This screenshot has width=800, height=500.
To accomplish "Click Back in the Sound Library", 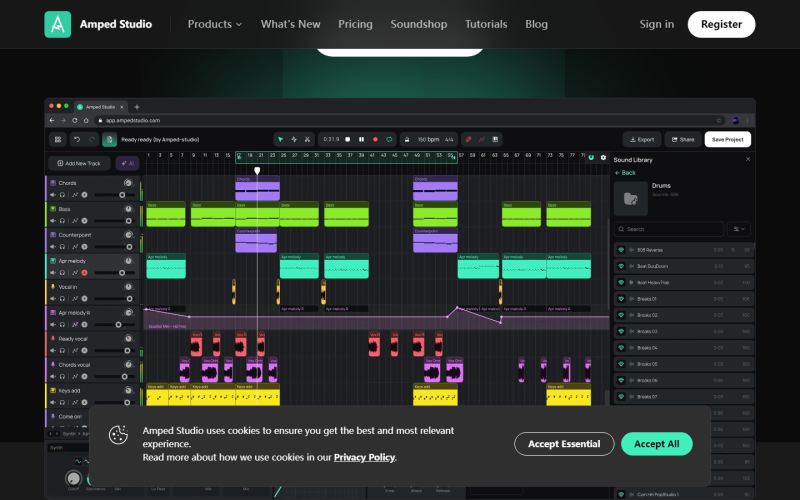I will tap(625, 172).
